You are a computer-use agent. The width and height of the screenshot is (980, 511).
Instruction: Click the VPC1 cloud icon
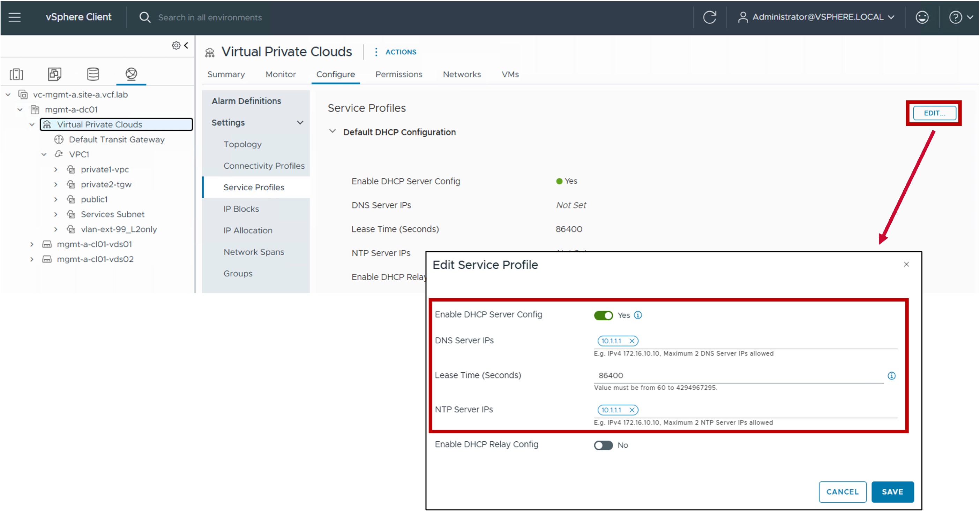59,154
